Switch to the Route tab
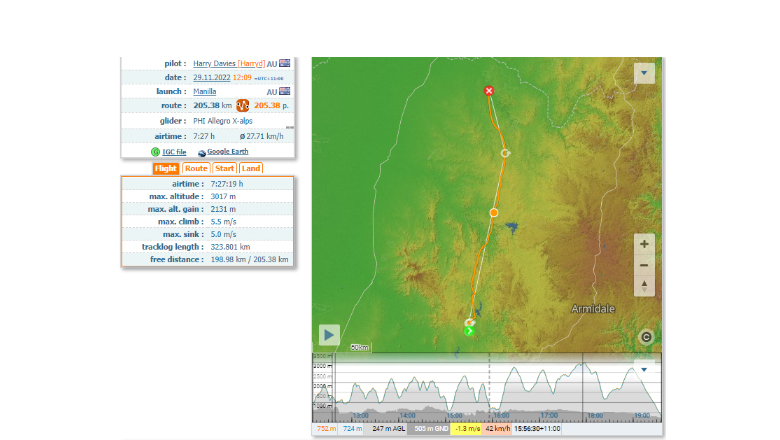The image size is (780, 440). [196, 169]
